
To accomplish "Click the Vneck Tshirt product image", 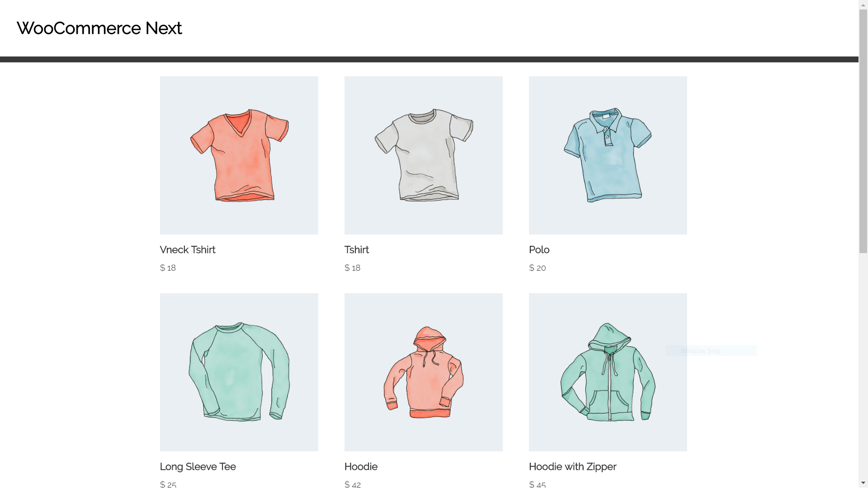I will coord(238,155).
